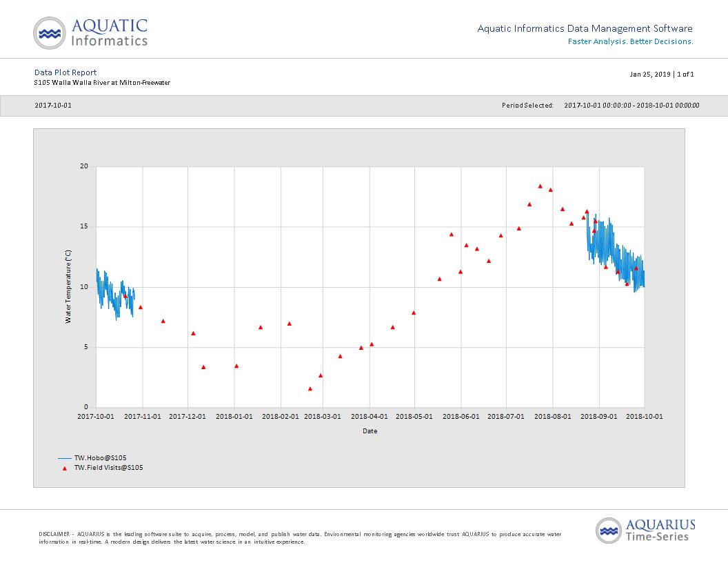The width and height of the screenshot is (728, 563).
Task: Click the 2018-04-01 x-axis tick label
Action: pyautogui.click(x=369, y=417)
